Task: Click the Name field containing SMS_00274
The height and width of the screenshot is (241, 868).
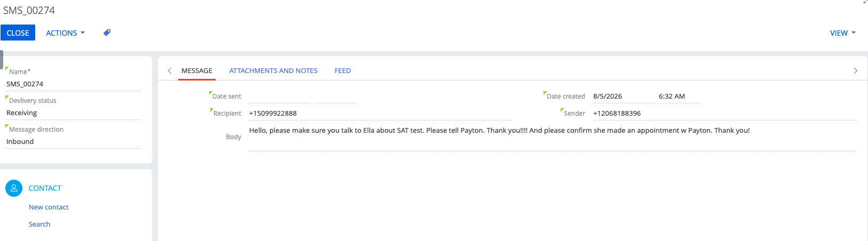Action: coord(73,84)
